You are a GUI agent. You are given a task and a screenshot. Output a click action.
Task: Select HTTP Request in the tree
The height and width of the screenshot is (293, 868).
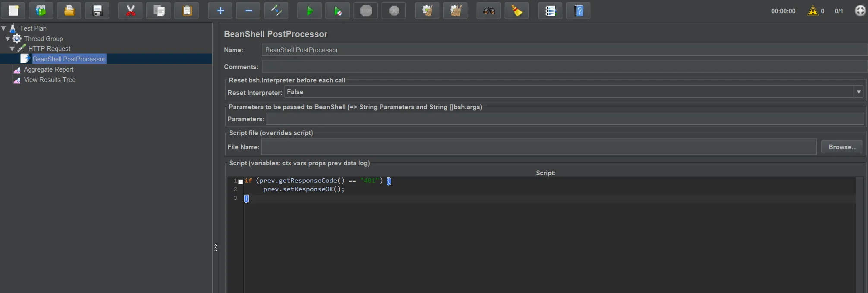[x=49, y=49]
